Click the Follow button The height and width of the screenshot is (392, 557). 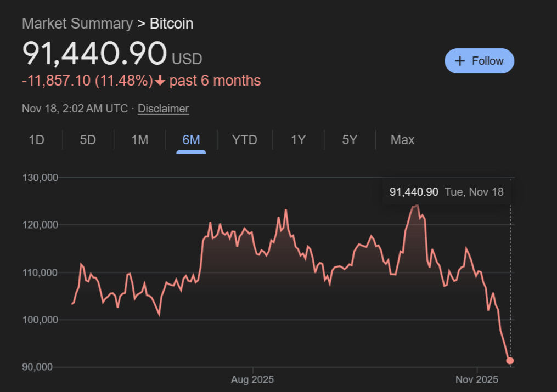tap(479, 61)
